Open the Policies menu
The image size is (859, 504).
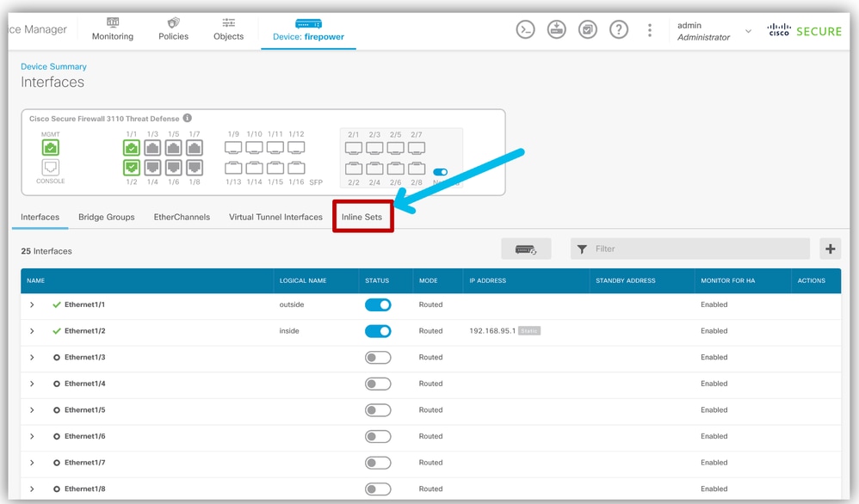pyautogui.click(x=173, y=29)
